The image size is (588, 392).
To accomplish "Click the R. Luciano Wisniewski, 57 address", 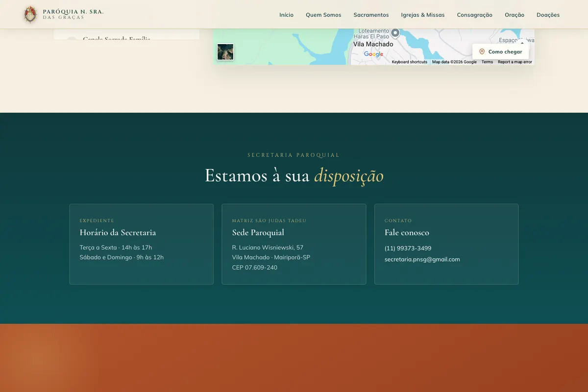I will pos(268,247).
